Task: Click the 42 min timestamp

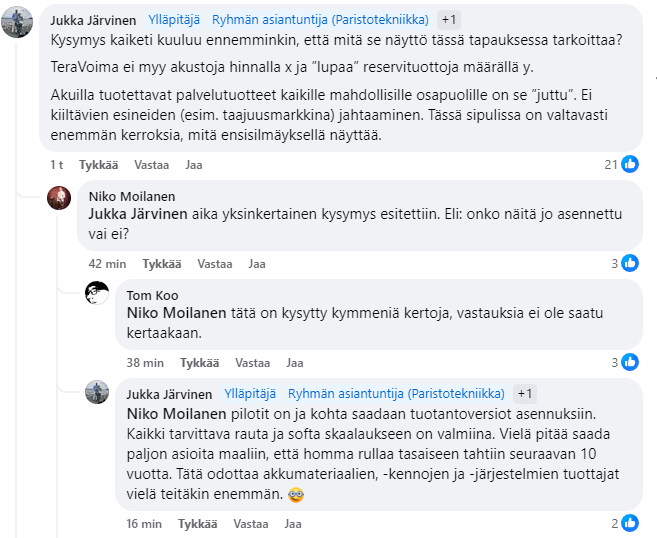Action: 108,264
